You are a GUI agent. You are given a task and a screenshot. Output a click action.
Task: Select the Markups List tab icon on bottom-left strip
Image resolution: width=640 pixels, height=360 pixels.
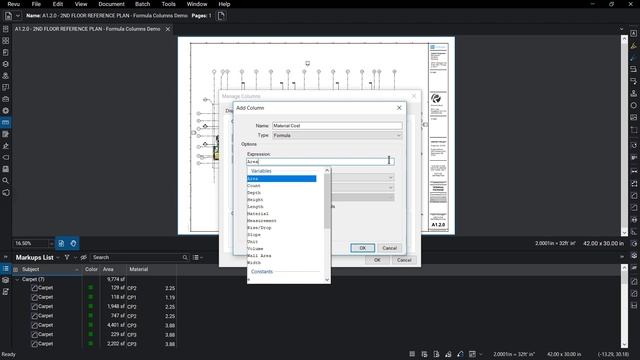coord(6,269)
